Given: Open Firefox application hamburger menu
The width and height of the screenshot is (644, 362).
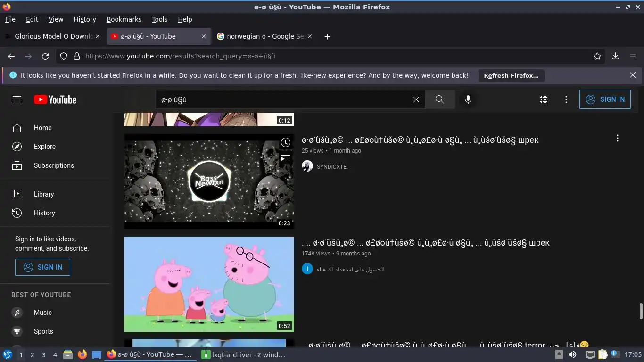Looking at the screenshot, I should 633,56.
